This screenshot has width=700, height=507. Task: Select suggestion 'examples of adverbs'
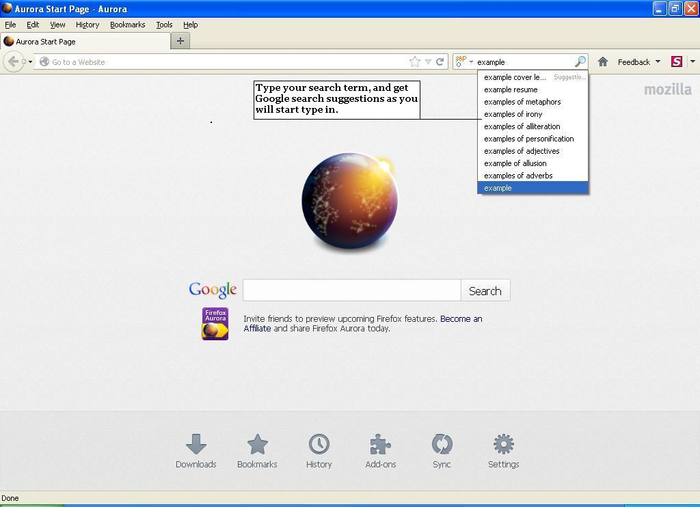click(533, 175)
